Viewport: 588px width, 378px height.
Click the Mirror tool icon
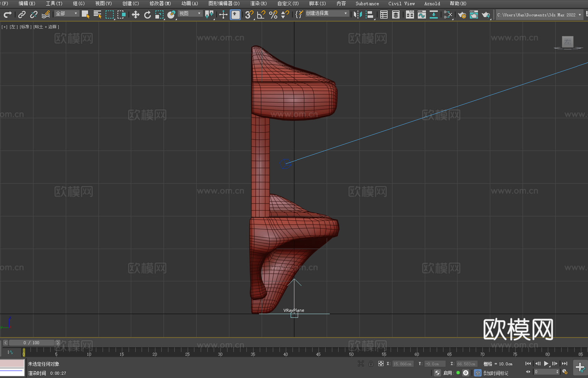(x=358, y=14)
